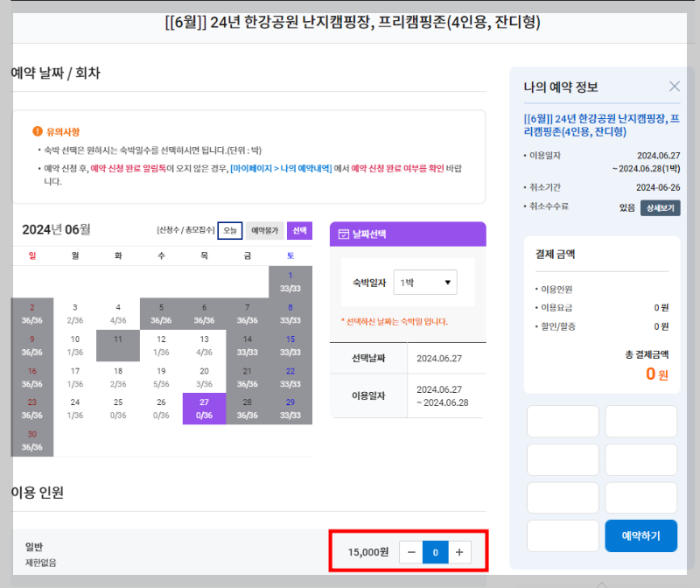700x588 pixels.
Task: Choose June 3 showing 2/36
Action: click(75, 314)
